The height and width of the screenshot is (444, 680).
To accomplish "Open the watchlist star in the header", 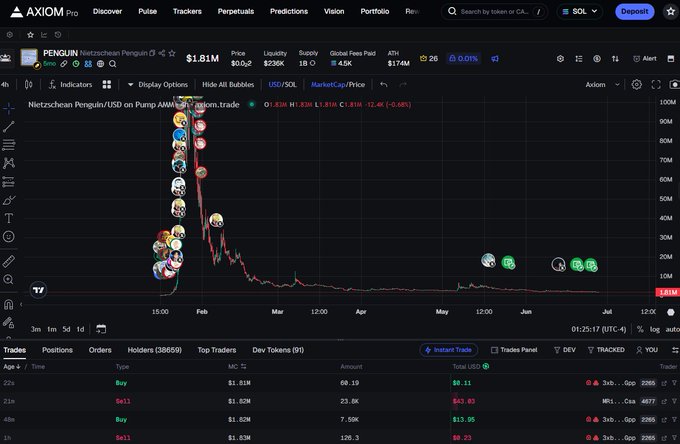I will [x=670, y=12].
